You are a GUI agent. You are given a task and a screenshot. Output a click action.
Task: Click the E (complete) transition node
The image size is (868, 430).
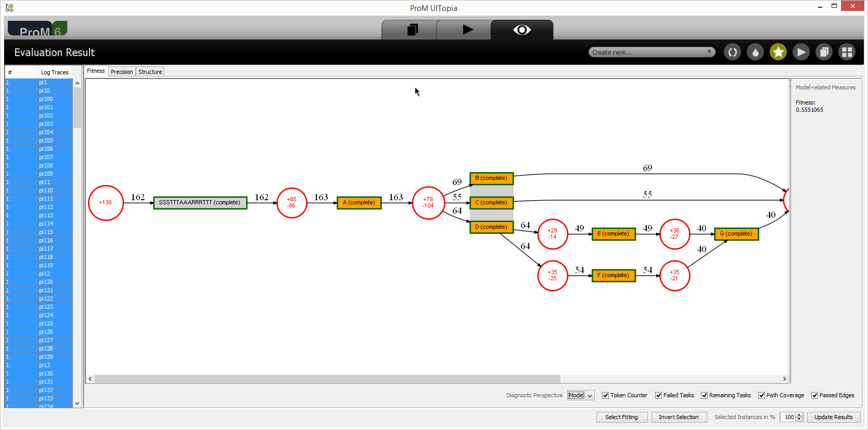pyautogui.click(x=614, y=233)
